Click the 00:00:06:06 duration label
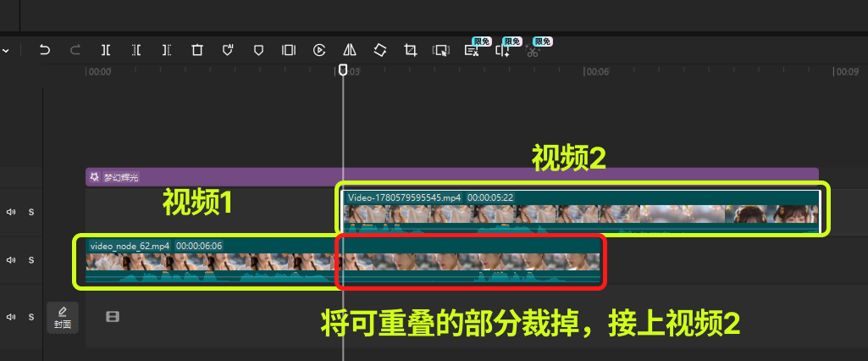The width and height of the screenshot is (868, 361). coord(199,246)
